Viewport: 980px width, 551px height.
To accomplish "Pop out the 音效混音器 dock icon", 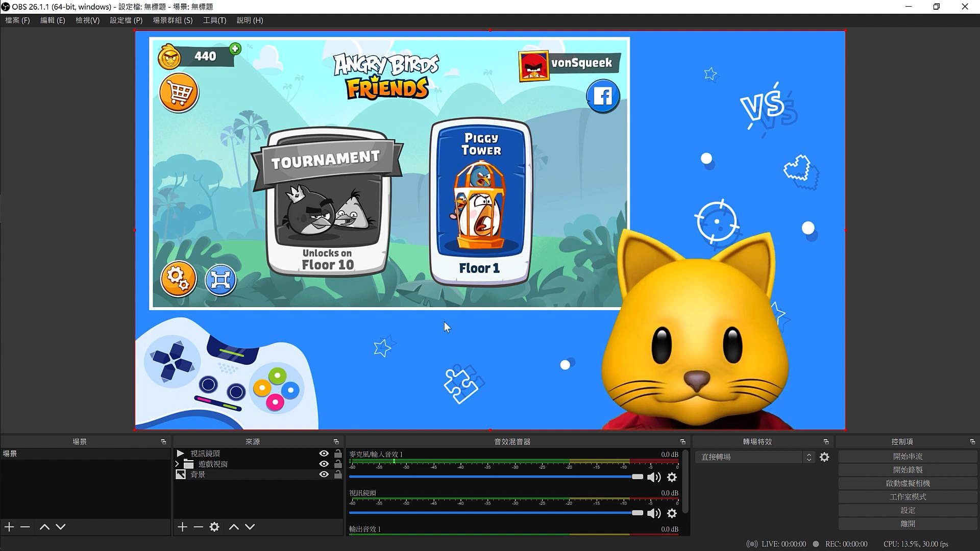I will [x=682, y=442].
